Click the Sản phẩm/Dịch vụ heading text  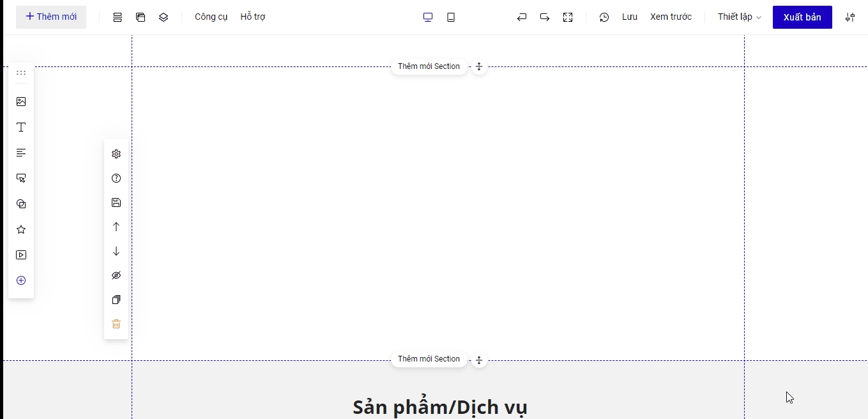coord(439,407)
